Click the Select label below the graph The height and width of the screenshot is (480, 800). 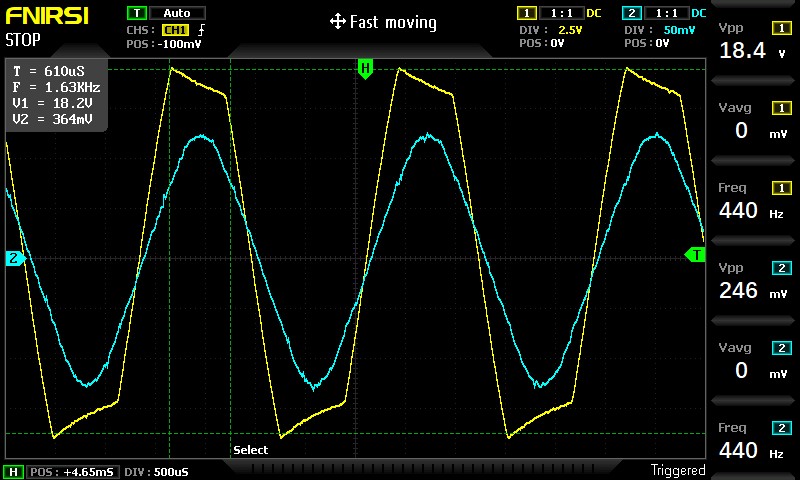250,450
